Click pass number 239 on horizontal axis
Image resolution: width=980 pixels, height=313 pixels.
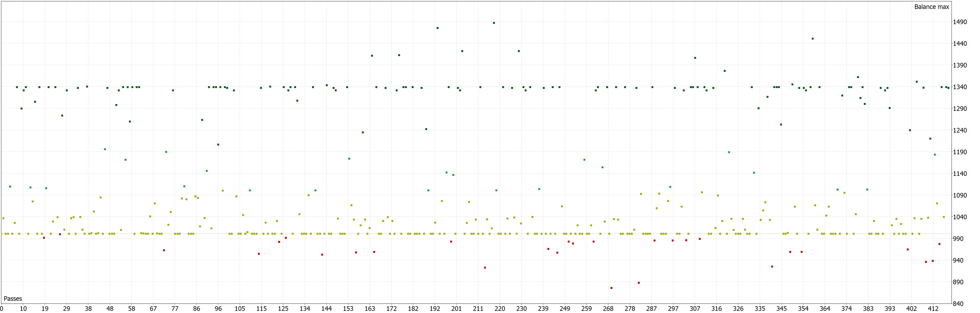coord(543,309)
